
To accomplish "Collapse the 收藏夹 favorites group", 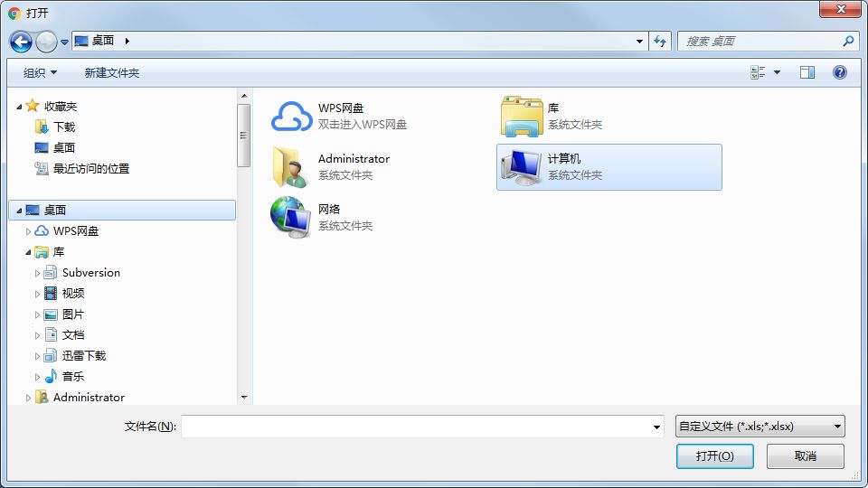I will tap(19, 107).
